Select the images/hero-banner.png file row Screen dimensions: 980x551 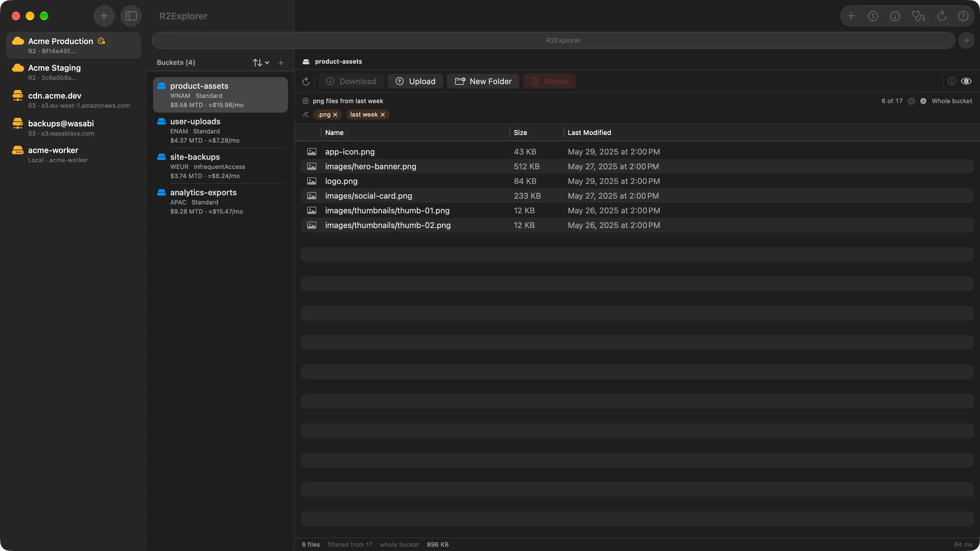pyautogui.click(x=637, y=166)
